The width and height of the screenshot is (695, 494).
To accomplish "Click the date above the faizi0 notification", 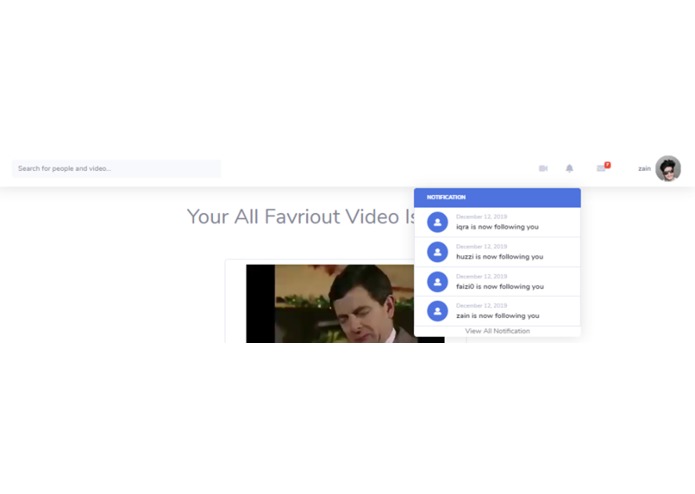I will pos(481,276).
